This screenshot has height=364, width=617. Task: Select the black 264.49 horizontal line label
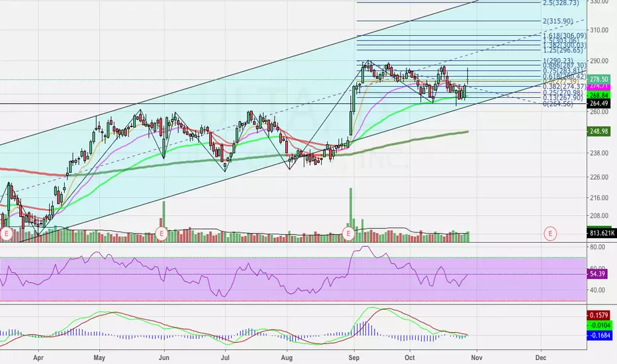pyautogui.click(x=598, y=103)
